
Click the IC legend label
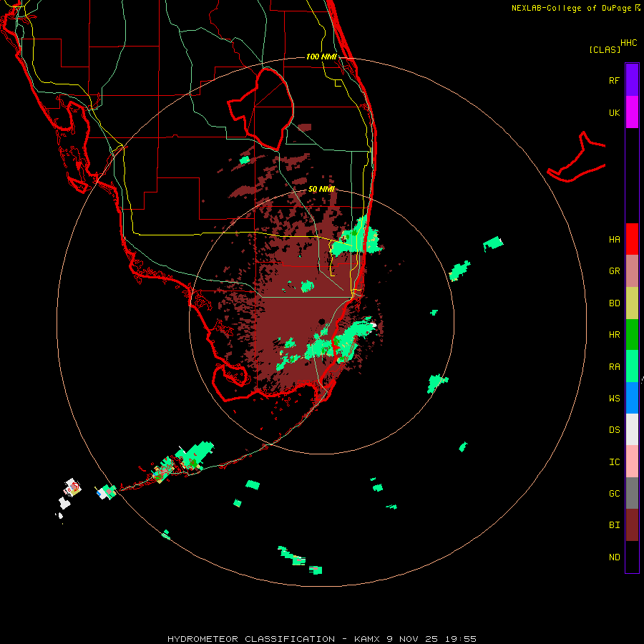(x=614, y=462)
